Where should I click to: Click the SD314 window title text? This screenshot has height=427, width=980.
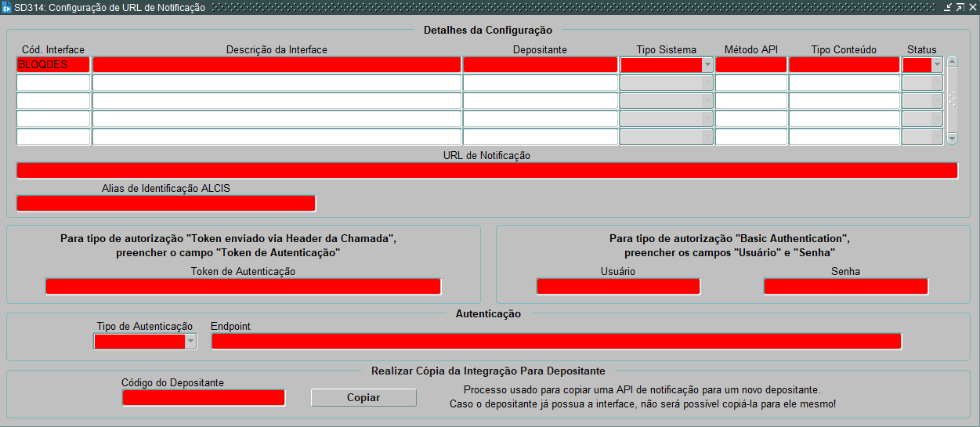coord(110,7)
